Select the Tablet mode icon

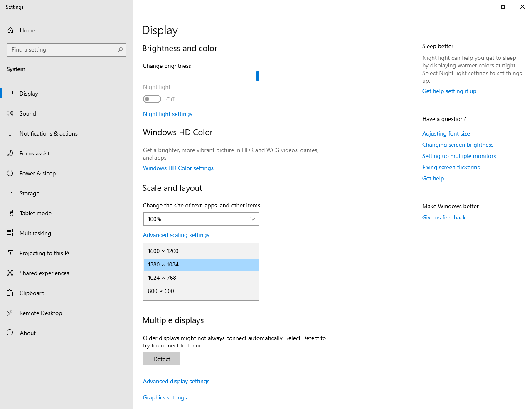[10, 213]
